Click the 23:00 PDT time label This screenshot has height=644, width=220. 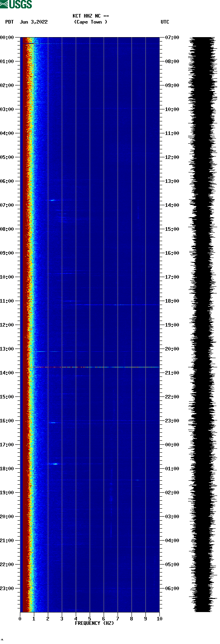[x=7, y=589]
